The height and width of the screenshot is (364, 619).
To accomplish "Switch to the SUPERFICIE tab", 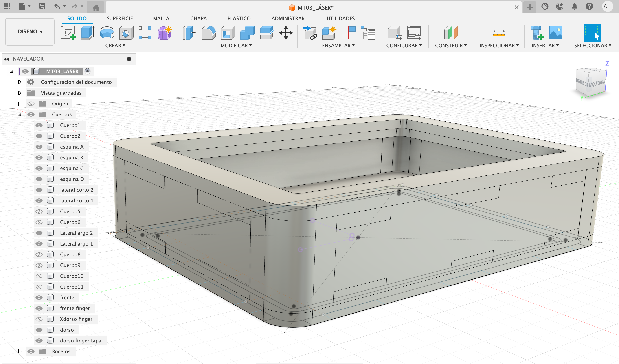I will pos(120,18).
